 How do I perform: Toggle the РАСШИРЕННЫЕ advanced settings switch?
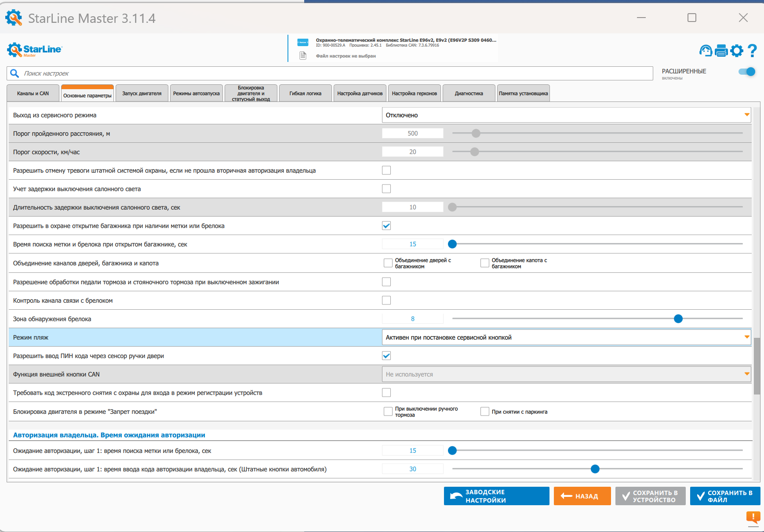747,72
